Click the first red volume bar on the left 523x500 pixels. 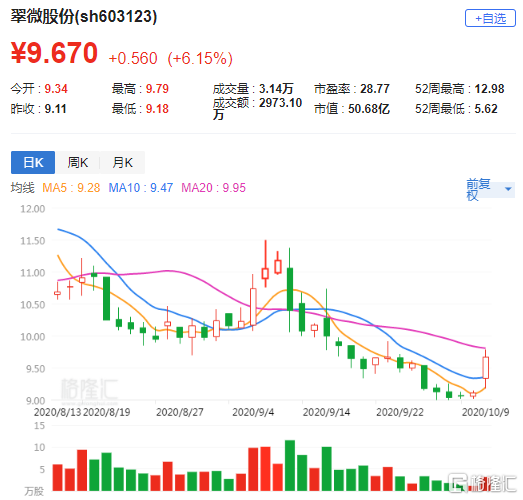pyautogui.click(x=58, y=477)
